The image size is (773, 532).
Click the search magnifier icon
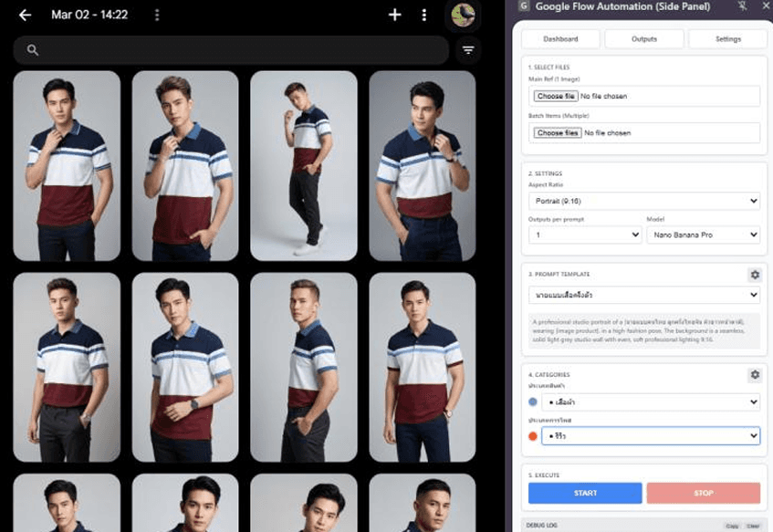click(x=33, y=50)
